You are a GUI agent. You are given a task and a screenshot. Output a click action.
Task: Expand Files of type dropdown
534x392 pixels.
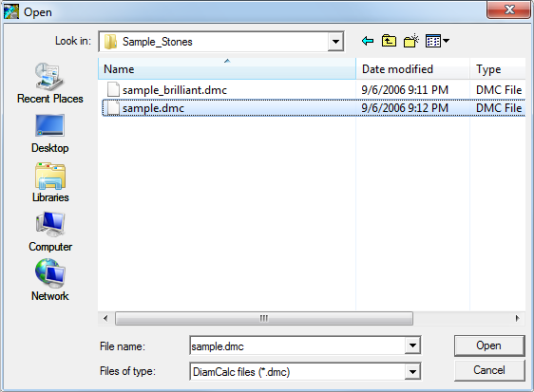pyautogui.click(x=412, y=371)
